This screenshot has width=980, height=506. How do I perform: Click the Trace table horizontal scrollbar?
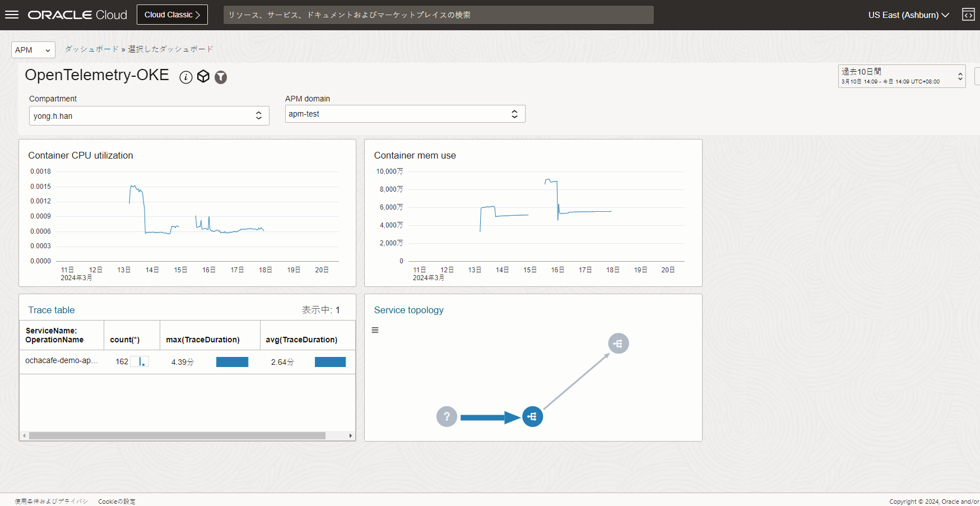pyautogui.click(x=177, y=435)
